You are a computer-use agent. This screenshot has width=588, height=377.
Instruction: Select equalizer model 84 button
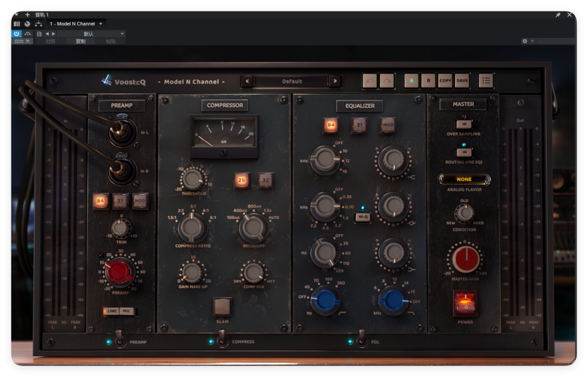(x=331, y=125)
